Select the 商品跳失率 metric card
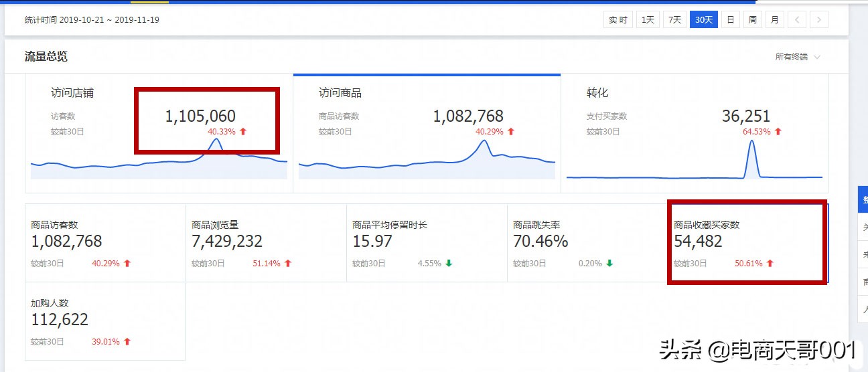This screenshot has width=868, height=372. pyautogui.click(x=587, y=243)
